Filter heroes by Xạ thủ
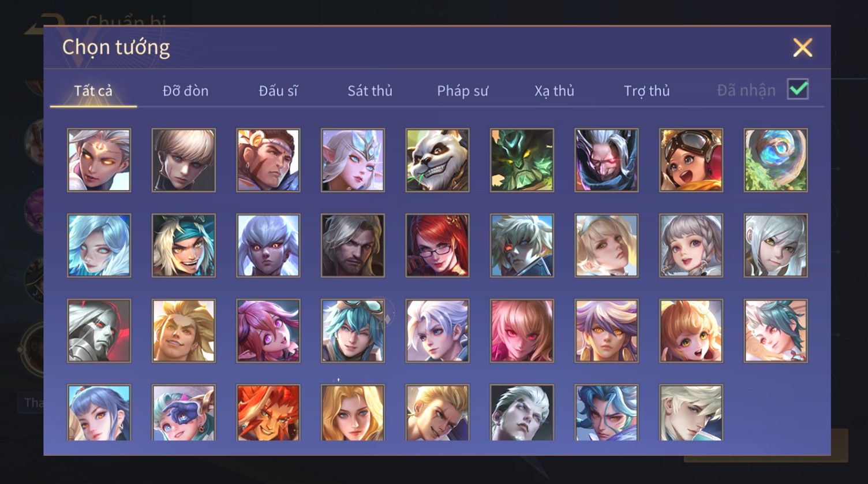The width and height of the screenshot is (868, 484). coord(554,91)
